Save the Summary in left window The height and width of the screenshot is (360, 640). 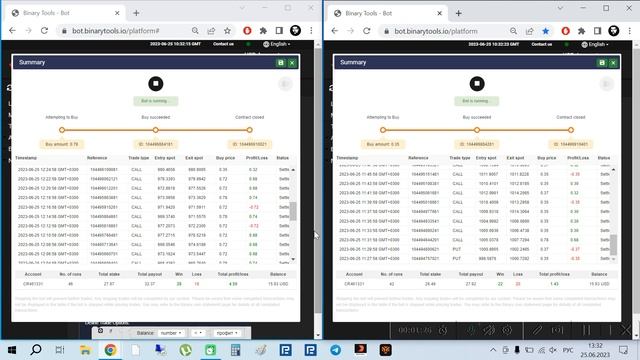point(281,62)
